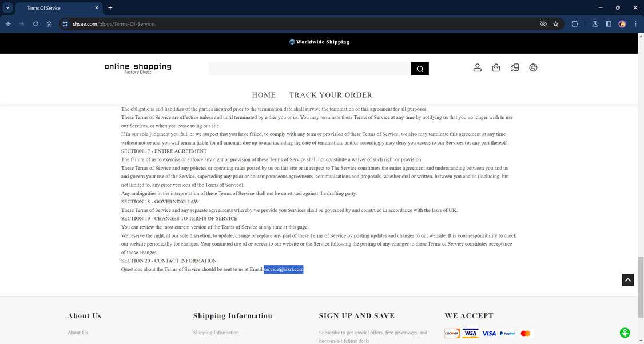Open TRACK YOUR ORDER menu item
The height and width of the screenshot is (344, 644).
[331, 95]
